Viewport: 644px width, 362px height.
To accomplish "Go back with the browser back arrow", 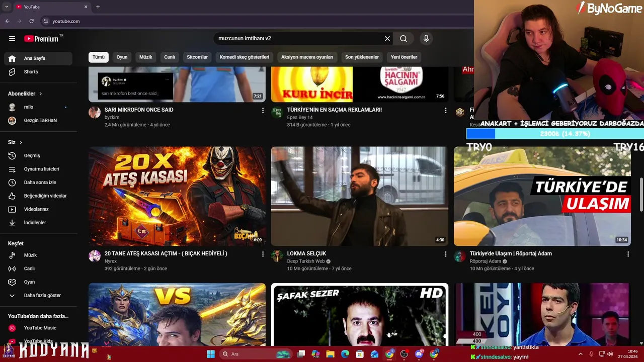I will [x=7, y=21].
